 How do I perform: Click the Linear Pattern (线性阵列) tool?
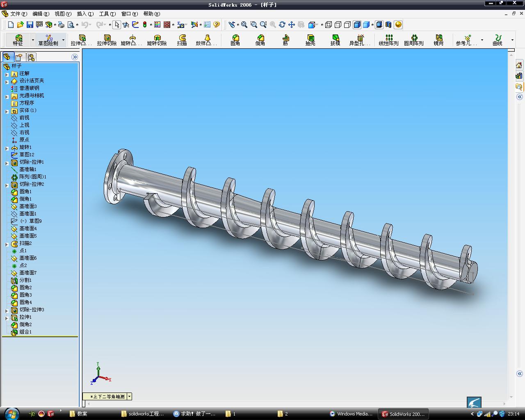(x=388, y=40)
